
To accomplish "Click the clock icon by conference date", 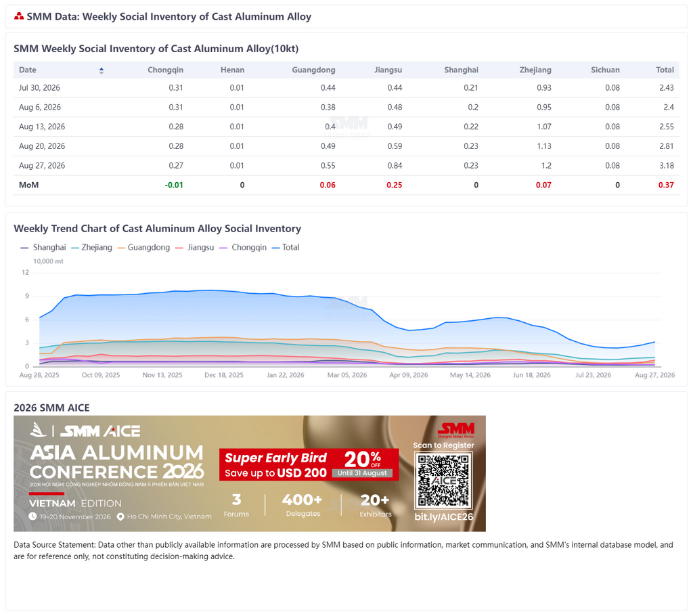I will click(32, 516).
